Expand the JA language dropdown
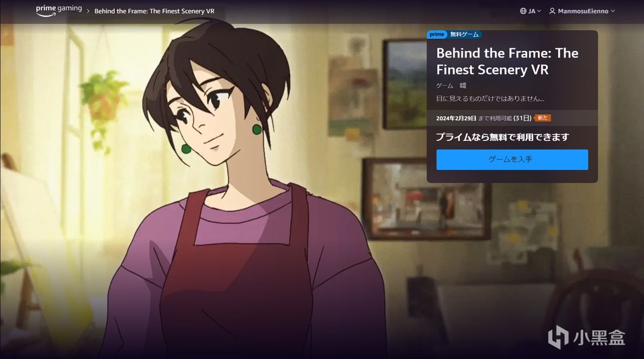Viewport: 644px width, 359px height. (x=531, y=11)
